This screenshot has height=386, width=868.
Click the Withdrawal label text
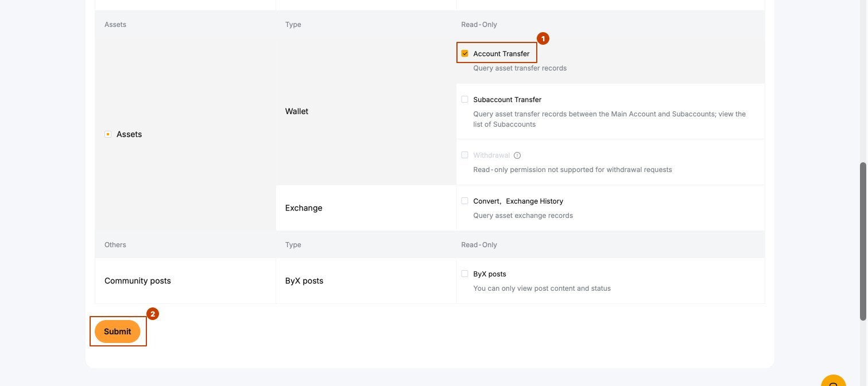pyautogui.click(x=491, y=155)
